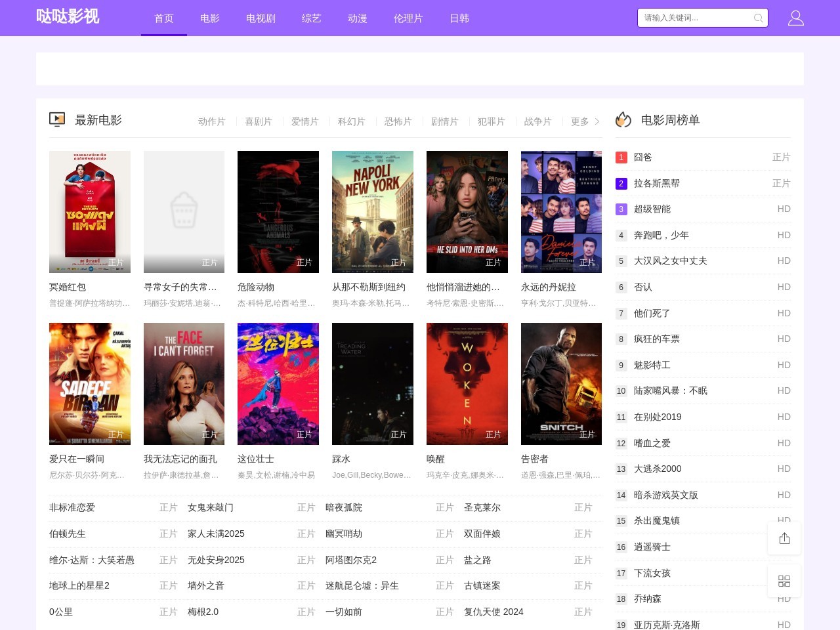Filter by 动作片 category

point(211,121)
